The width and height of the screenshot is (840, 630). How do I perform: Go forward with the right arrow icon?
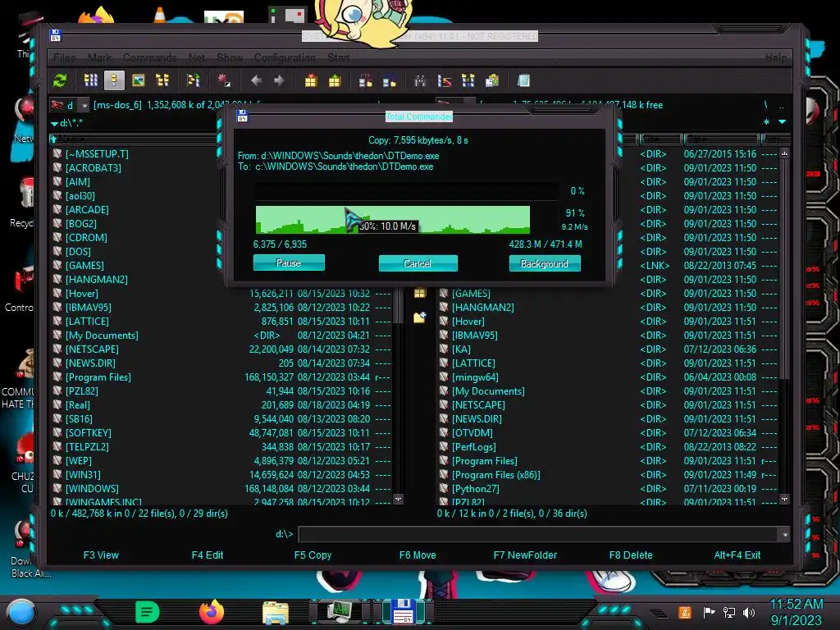click(x=279, y=81)
